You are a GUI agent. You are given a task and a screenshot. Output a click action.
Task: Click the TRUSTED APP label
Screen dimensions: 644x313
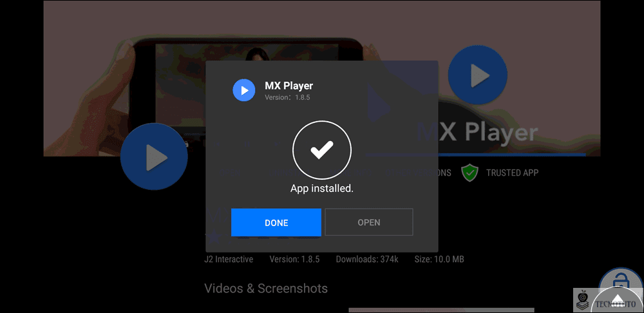coord(512,173)
